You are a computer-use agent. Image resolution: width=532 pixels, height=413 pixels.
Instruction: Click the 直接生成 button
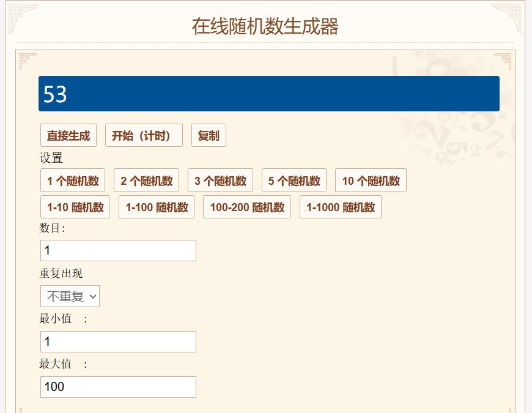tap(68, 135)
